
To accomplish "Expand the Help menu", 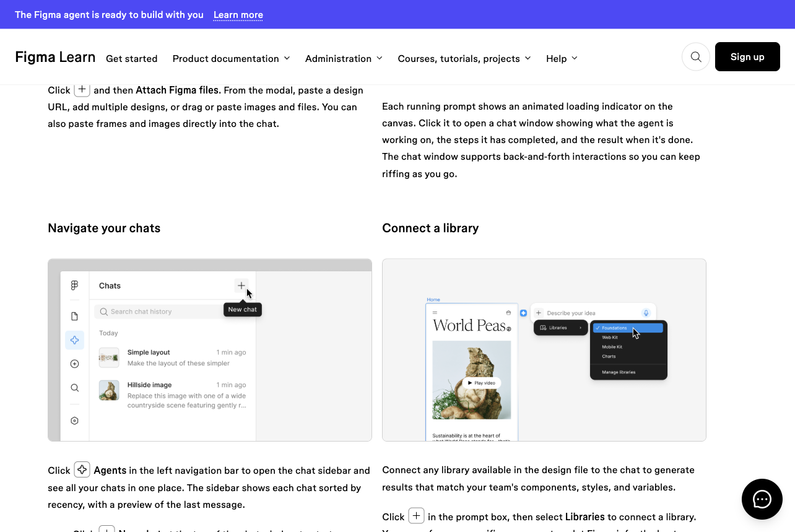I will pos(562,58).
